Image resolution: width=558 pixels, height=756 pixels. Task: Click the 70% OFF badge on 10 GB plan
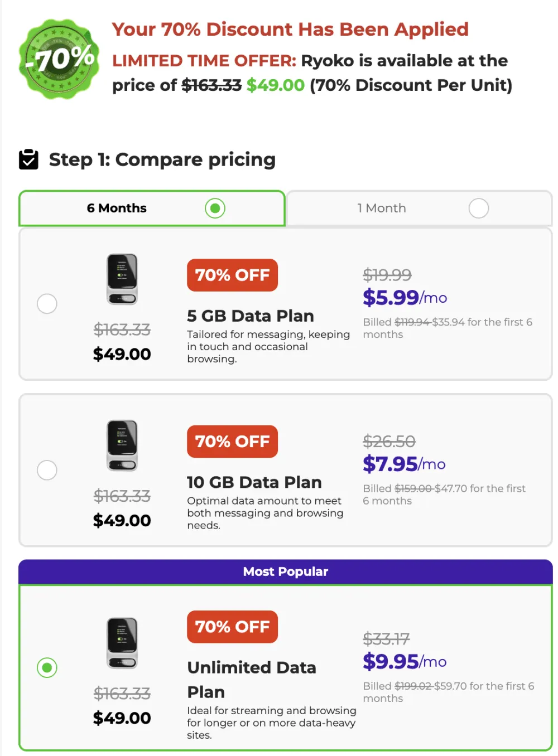[232, 442]
